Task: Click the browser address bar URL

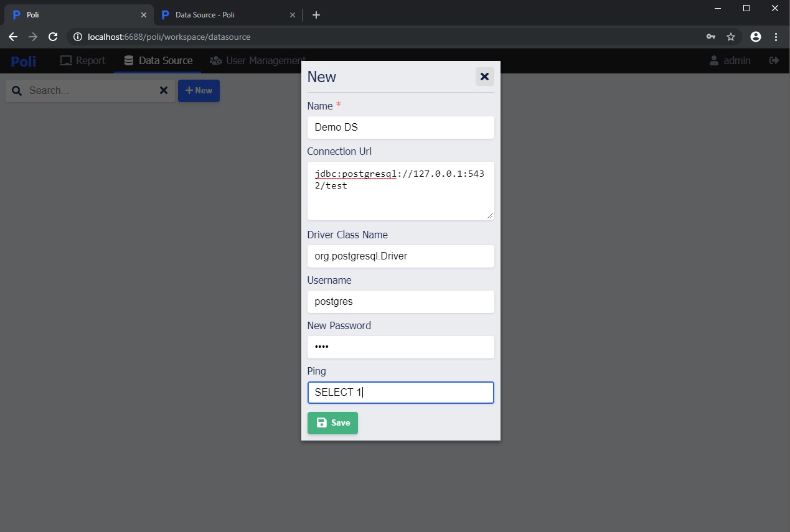Action: pos(169,37)
